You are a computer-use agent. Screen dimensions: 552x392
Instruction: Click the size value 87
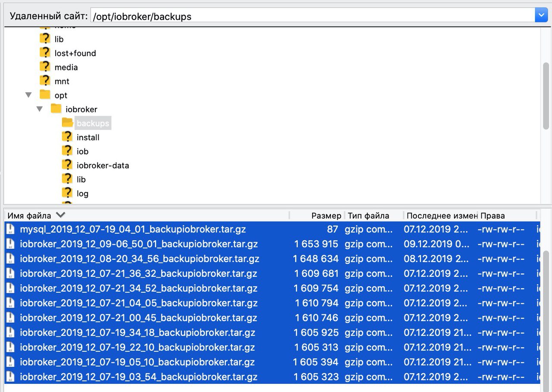point(332,229)
